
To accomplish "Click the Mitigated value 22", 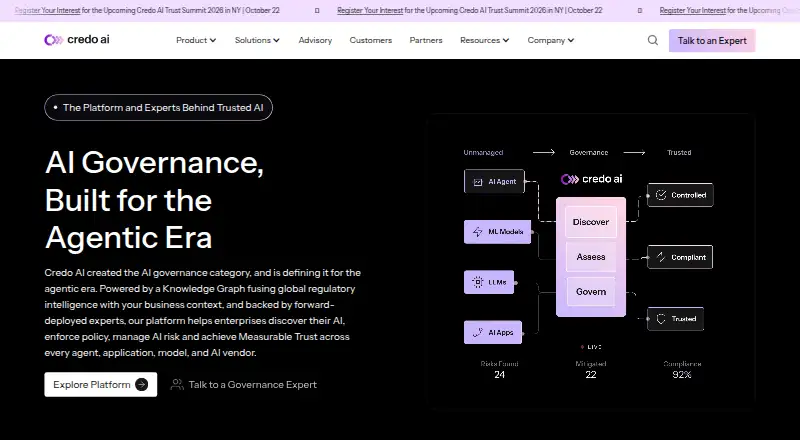I will point(591,375).
